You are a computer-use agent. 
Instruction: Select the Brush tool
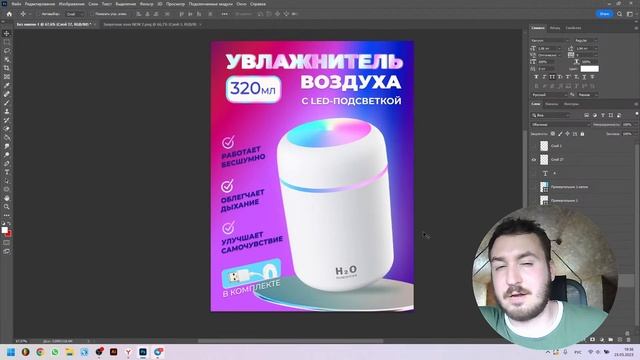click(7, 102)
